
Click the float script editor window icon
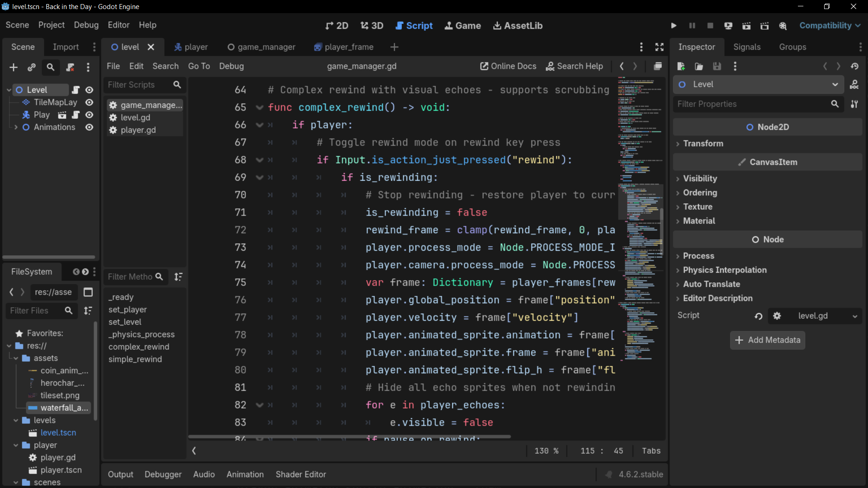click(x=658, y=66)
